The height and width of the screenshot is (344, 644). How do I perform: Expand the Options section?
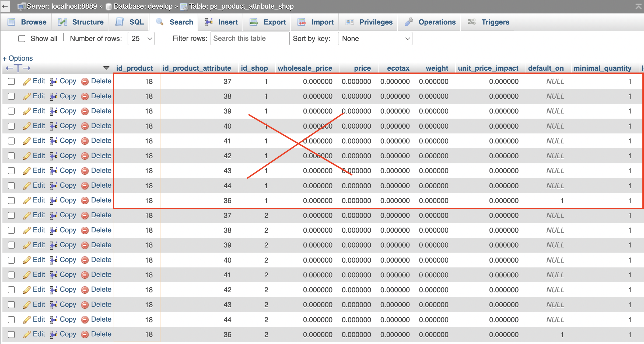(x=17, y=58)
